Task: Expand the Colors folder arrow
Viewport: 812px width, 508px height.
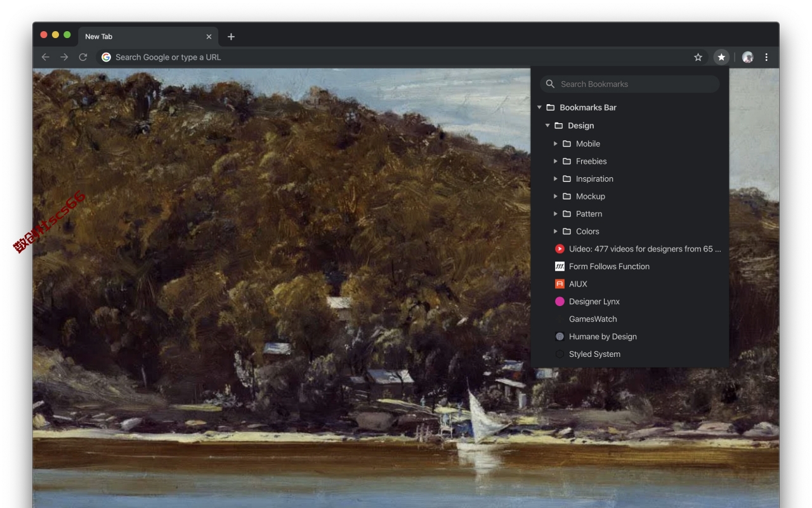Action: pos(556,231)
